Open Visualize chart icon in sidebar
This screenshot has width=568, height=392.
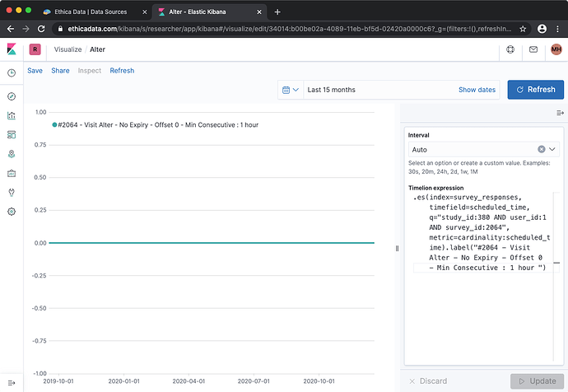click(12, 115)
